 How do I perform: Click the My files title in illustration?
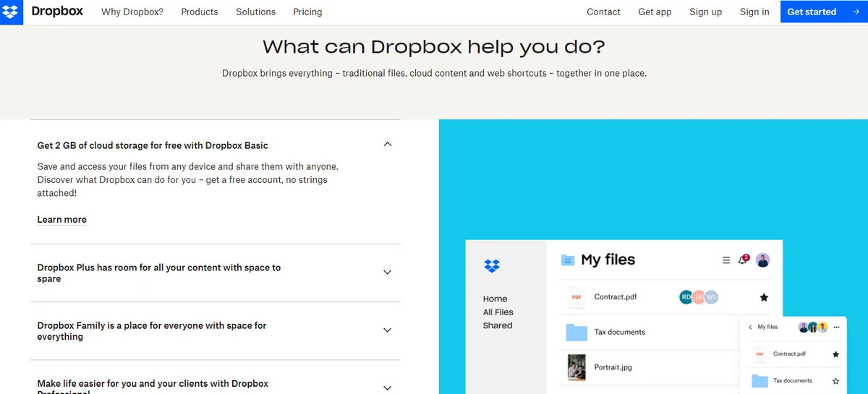coord(608,260)
